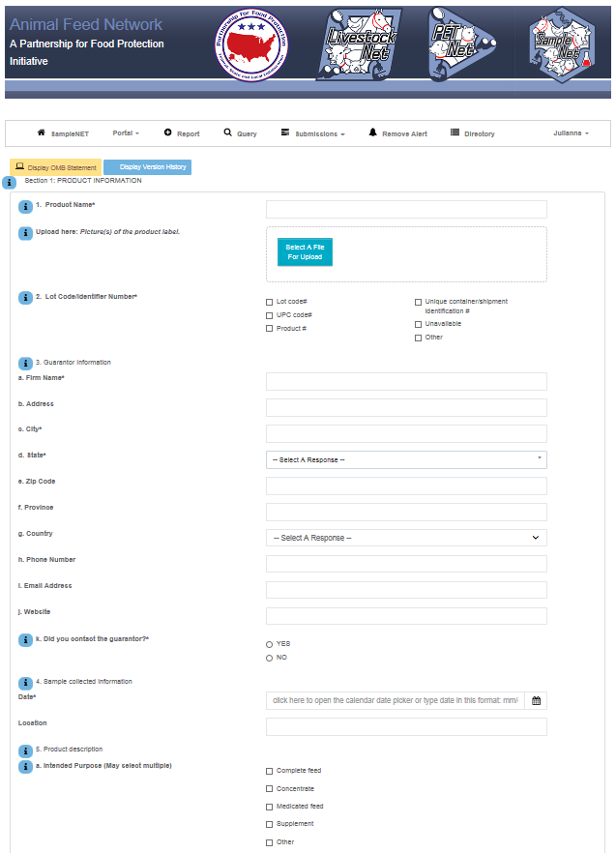The width and height of the screenshot is (616, 853).
Task: Click Display OMB Statement button
Action: click(x=55, y=167)
